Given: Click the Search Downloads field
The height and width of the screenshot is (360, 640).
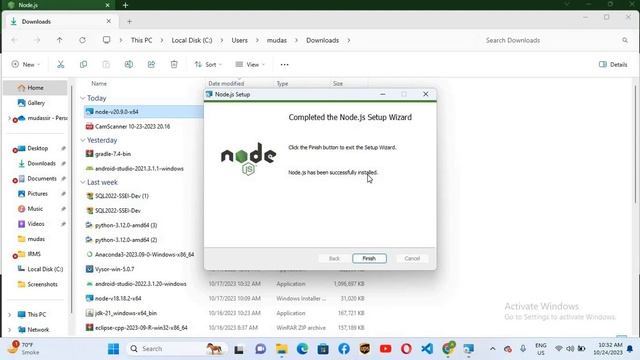Looking at the screenshot, I should pyautogui.click(x=556, y=40).
